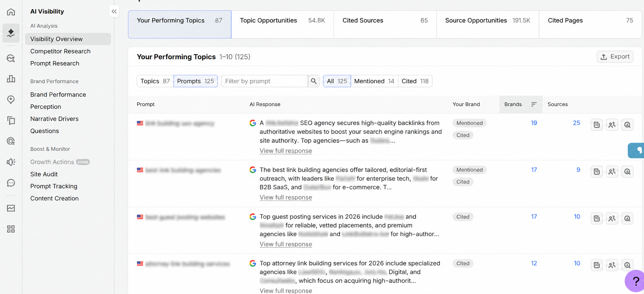Viewport: 644px width, 294px height.
Task: Select the All 125 filter
Action: point(337,81)
